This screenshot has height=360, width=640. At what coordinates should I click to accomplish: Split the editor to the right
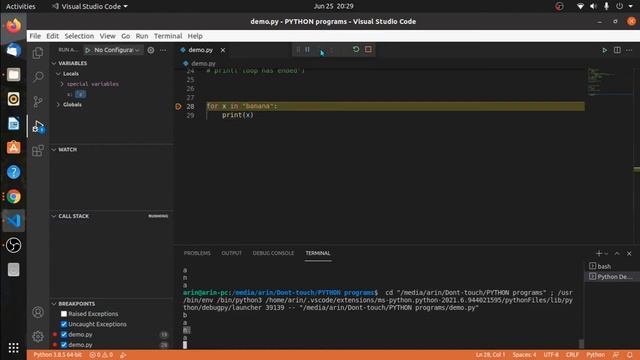pos(617,50)
